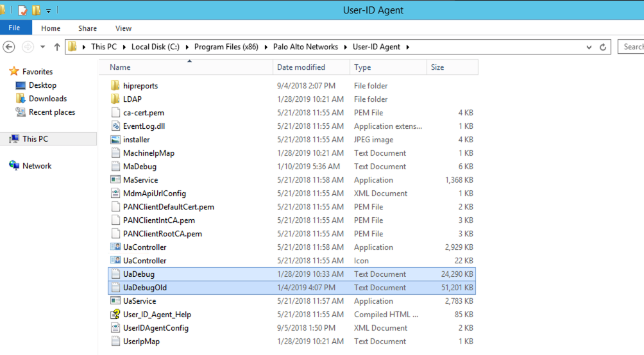Click the MaService application icon

click(115, 180)
